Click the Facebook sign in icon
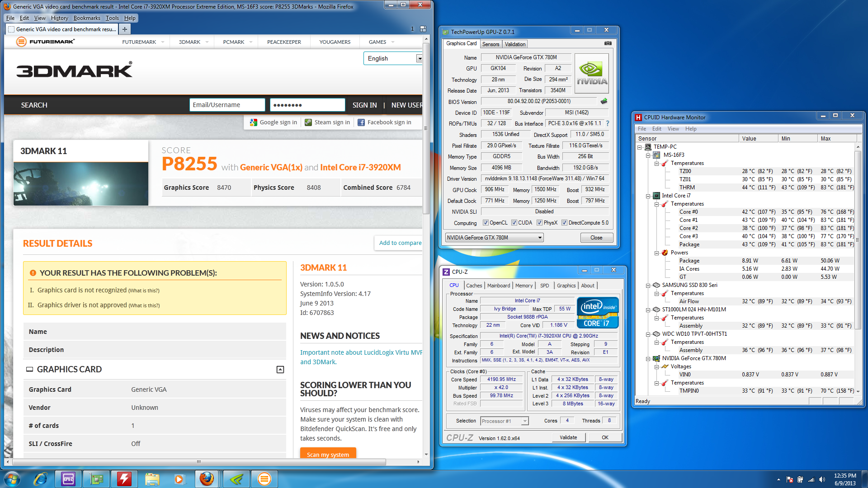 (x=361, y=122)
